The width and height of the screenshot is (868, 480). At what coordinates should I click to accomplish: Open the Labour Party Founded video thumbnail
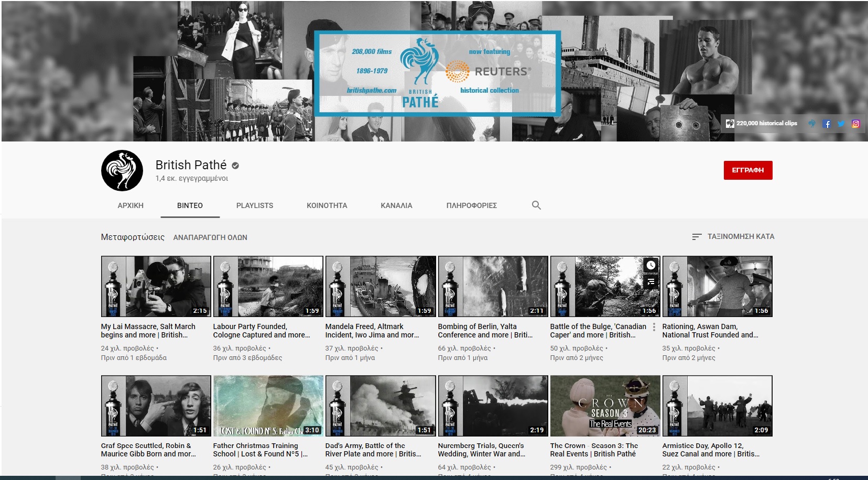click(x=268, y=286)
